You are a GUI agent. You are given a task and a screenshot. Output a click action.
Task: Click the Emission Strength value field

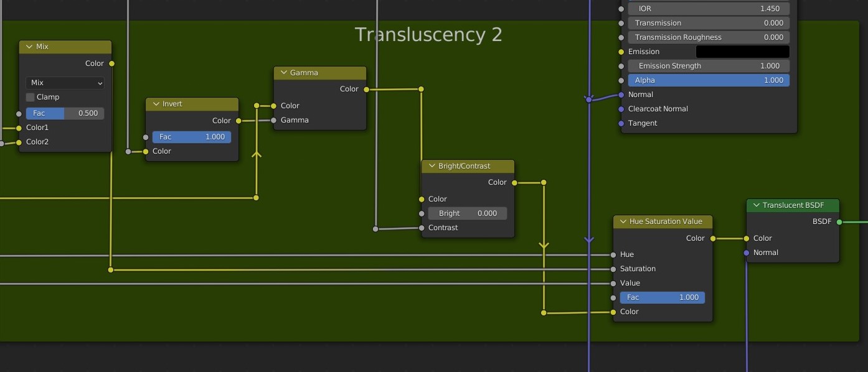(x=708, y=66)
